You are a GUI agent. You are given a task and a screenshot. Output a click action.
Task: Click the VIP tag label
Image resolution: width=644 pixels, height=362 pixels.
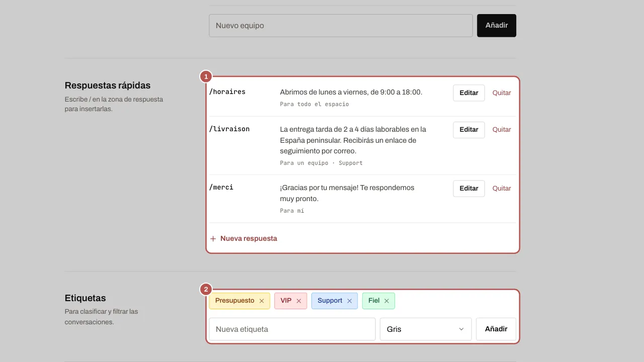tap(286, 301)
